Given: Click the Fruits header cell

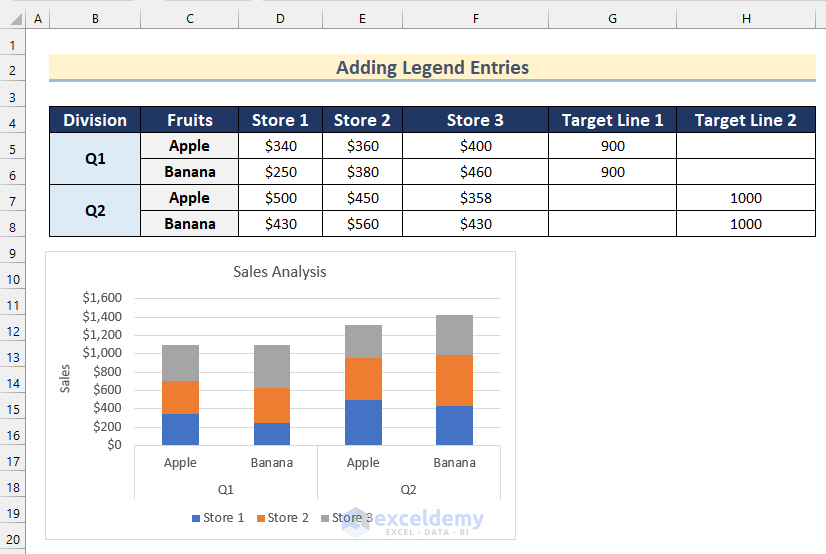Looking at the screenshot, I should point(190,120).
